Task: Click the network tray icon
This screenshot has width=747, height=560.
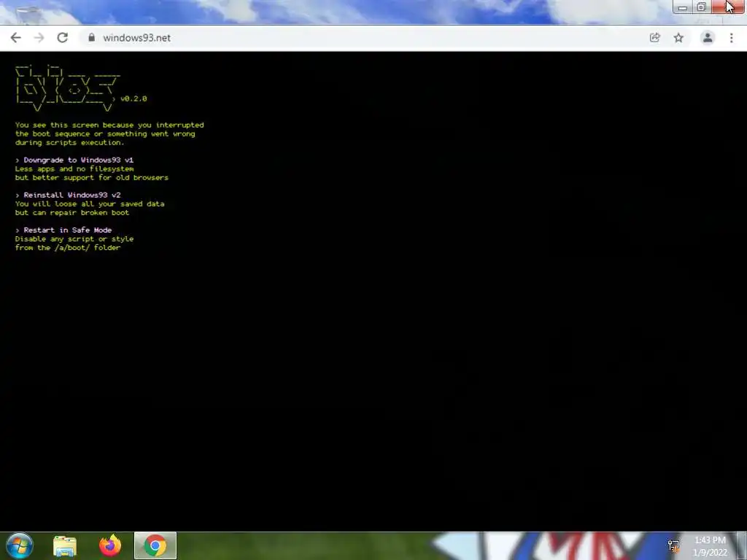Action: click(673, 545)
